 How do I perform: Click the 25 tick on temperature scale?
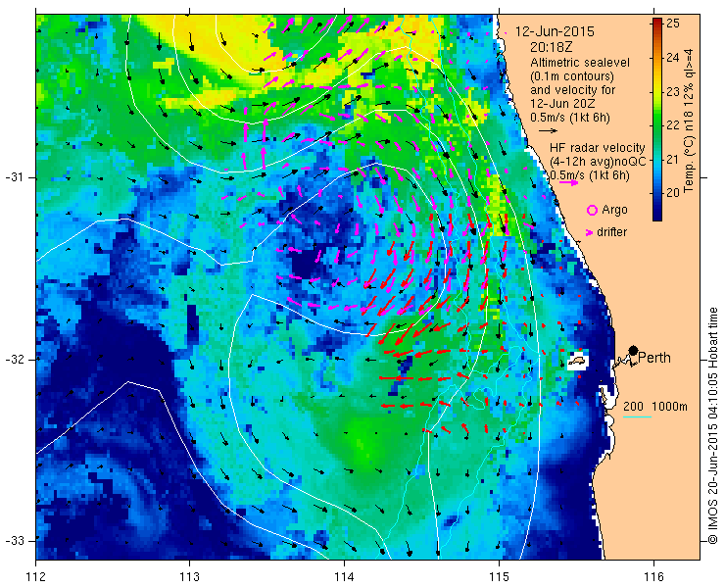click(x=674, y=24)
